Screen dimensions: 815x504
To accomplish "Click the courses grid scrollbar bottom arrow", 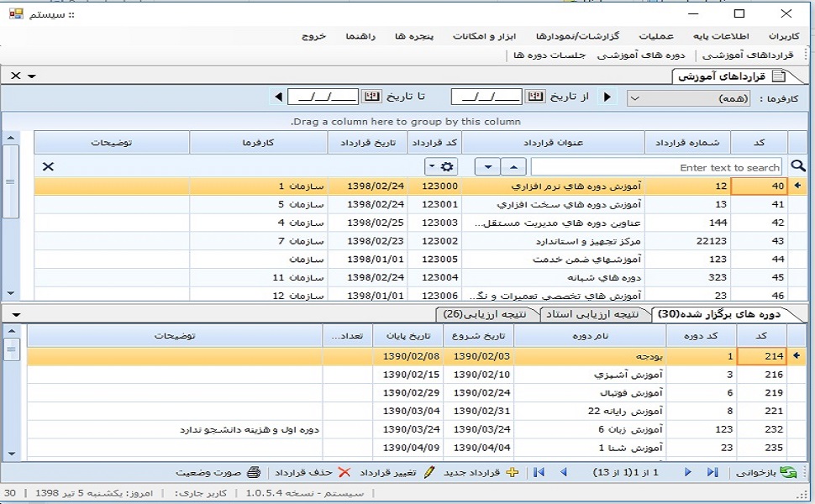I will [12, 454].
